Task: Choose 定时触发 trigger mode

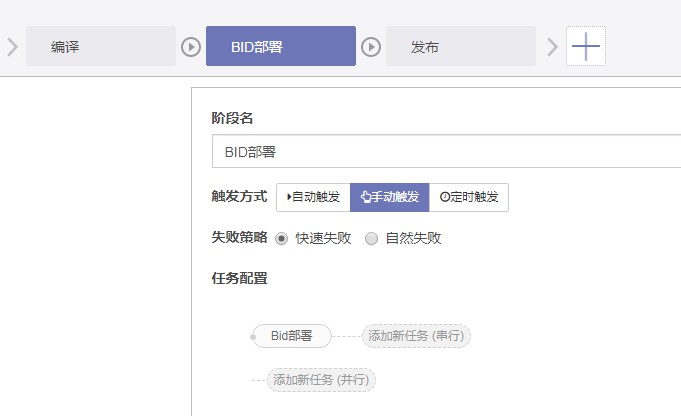Action: (469, 198)
